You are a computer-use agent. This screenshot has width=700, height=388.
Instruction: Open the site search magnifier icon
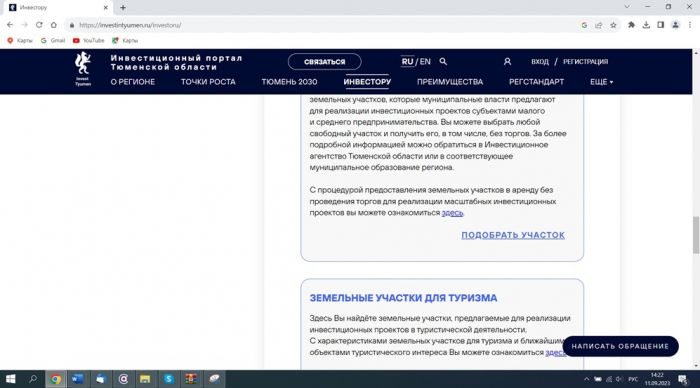click(443, 62)
